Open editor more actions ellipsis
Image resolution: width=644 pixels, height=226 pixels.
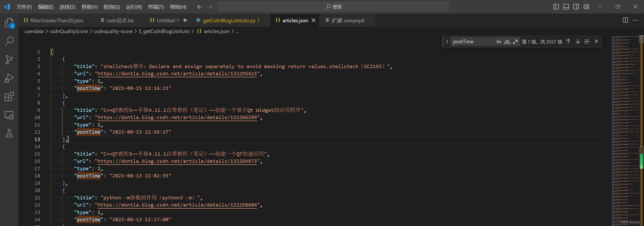pos(635,20)
